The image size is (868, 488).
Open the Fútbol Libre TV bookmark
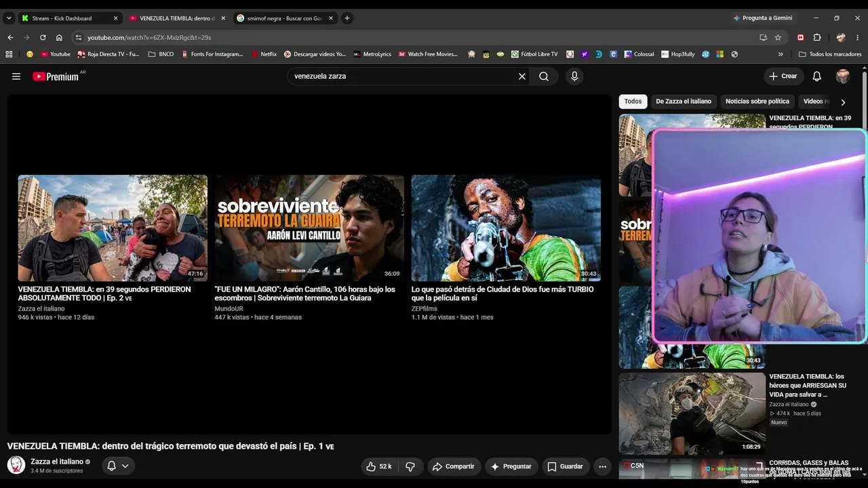[534, 54]
